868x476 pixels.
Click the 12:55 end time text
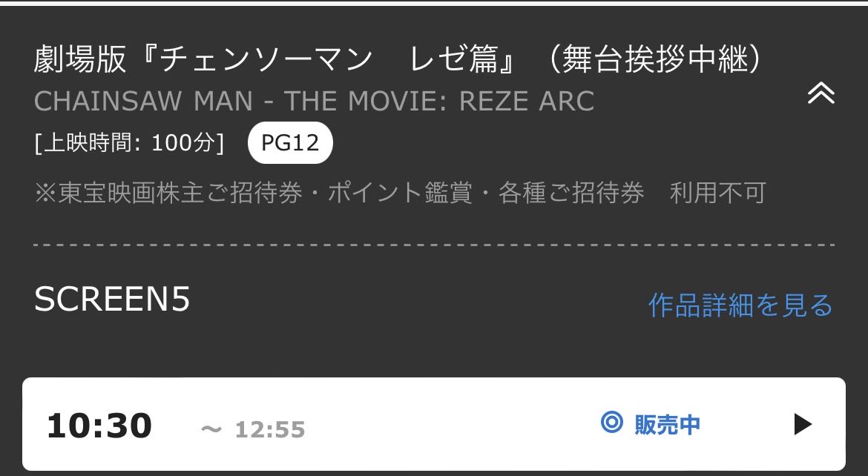tap(270, 429)
